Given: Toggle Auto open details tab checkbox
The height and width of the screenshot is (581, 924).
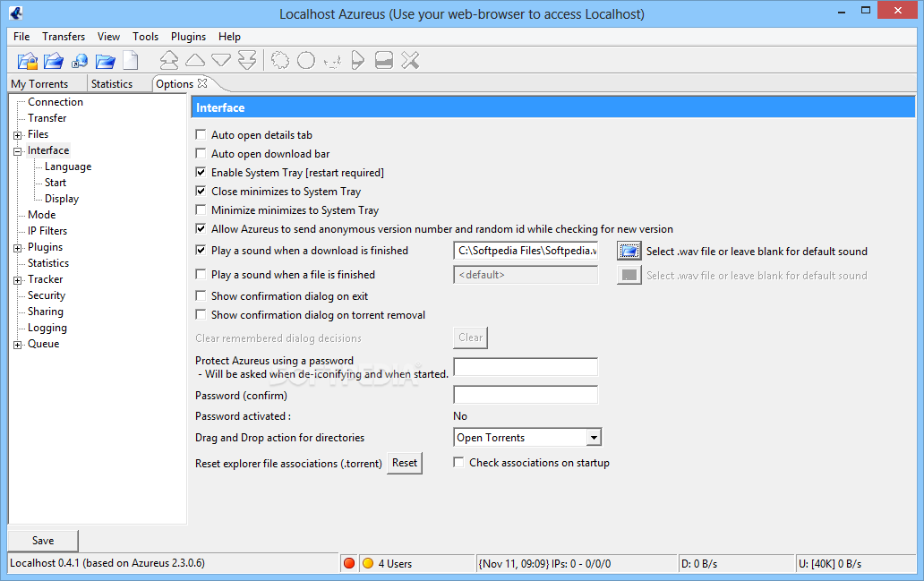Looking at the screenshot, I should (201, 135).
